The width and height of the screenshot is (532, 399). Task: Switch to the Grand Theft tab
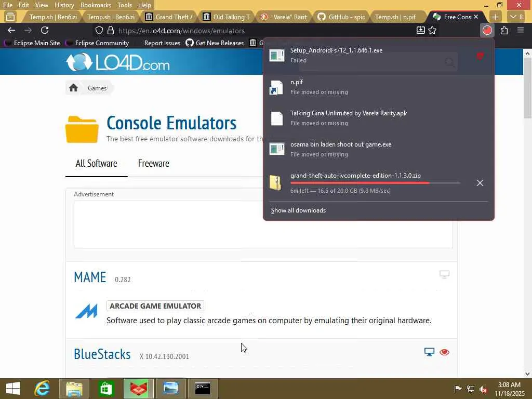coord(169,17)
